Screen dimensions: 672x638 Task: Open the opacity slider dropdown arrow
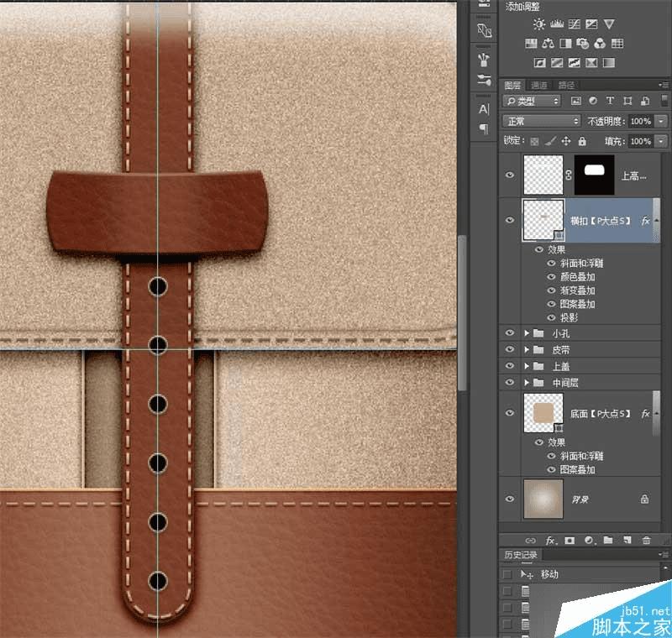[x=662, y=121]
